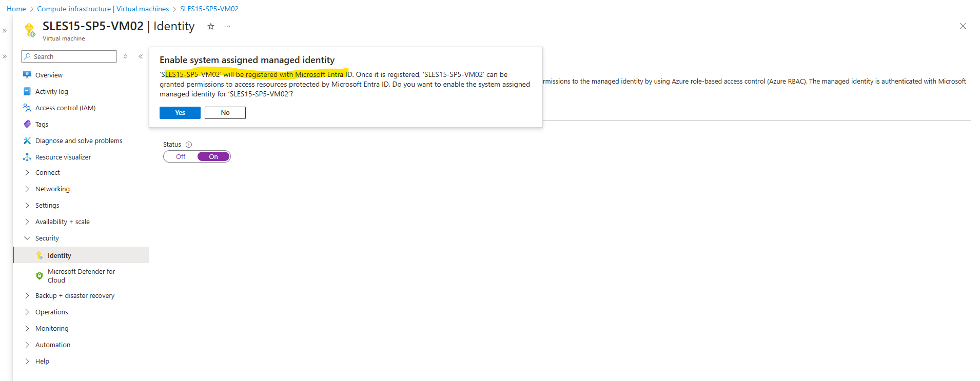Screen dimensions: 980x381
Task: Click the Defender for Cloud shield icon
Action: (x=40, y=276)
